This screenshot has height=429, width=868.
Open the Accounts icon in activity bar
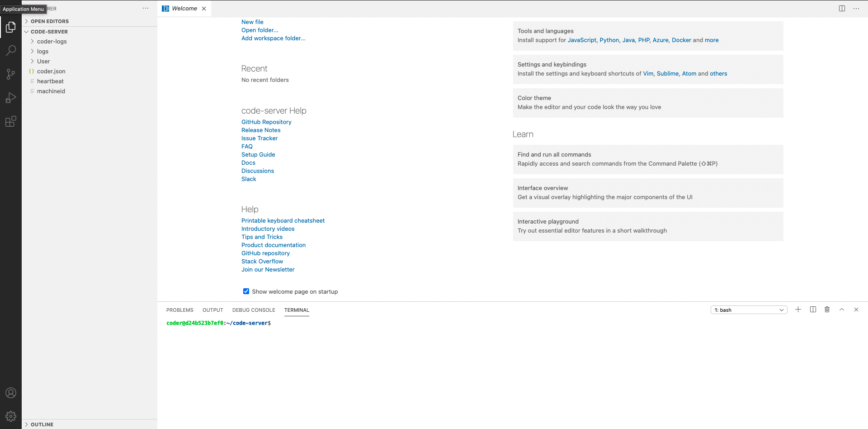11,393
